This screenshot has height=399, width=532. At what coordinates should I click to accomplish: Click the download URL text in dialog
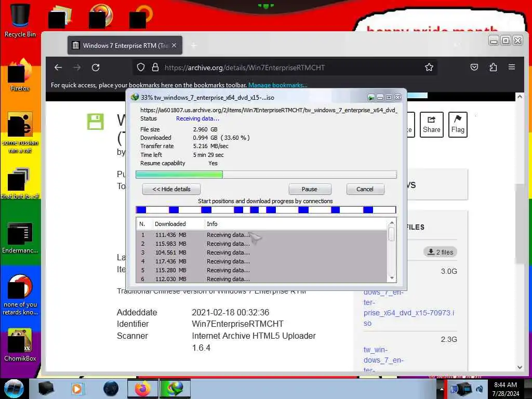pyautogui.click(x=269, y=110)
